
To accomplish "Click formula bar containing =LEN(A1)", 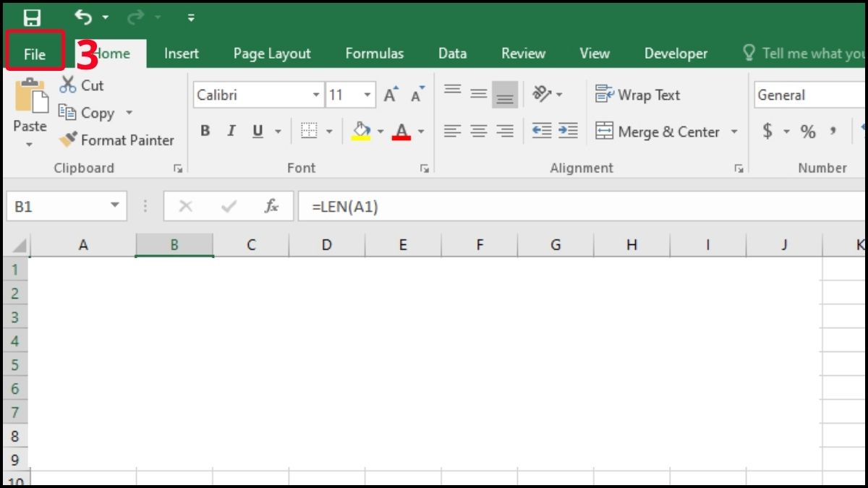I will [582, 207].
